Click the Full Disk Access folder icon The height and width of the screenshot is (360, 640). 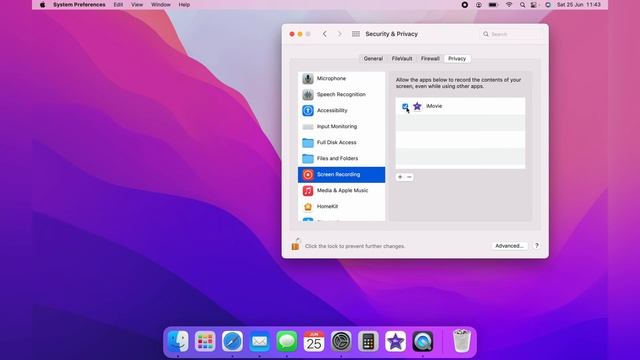pos(308,142)
